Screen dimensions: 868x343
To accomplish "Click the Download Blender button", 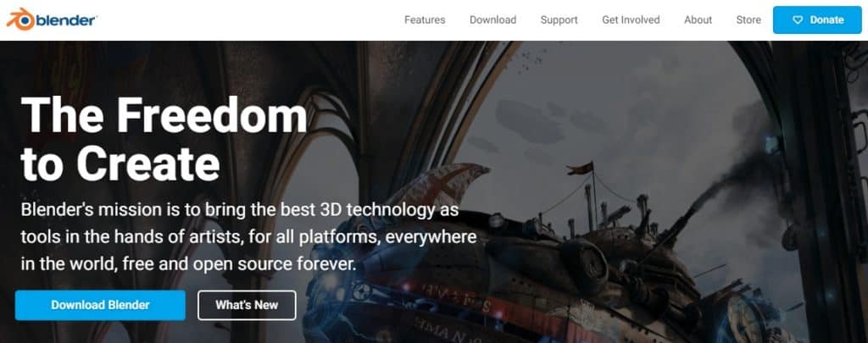I will [x=100, y=305].
